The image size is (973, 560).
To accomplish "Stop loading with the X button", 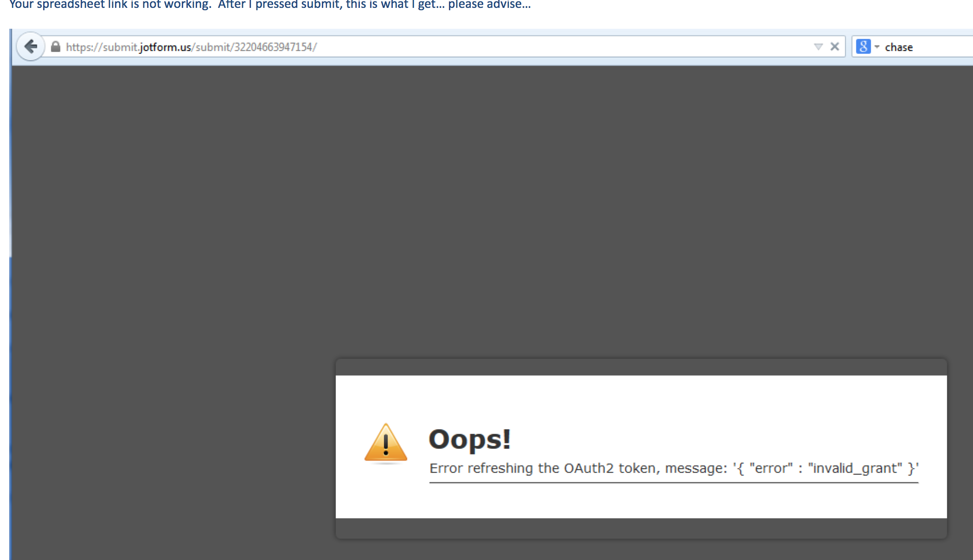I will pyautogui.click(x=835, y=46).
